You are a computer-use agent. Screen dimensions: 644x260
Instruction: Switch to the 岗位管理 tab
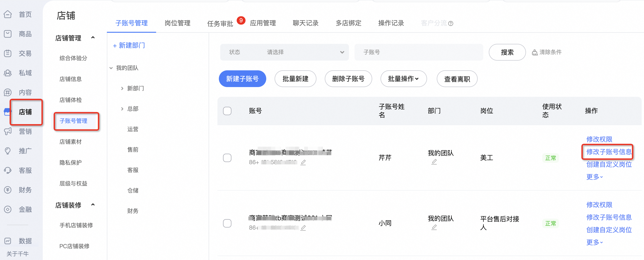click(177, 23)
